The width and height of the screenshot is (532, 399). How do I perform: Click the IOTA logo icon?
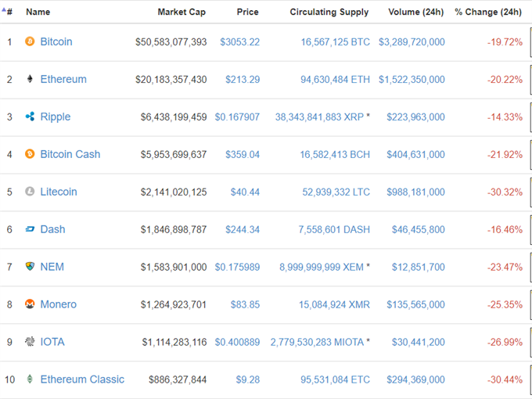pyautogui.click(x=30, y=341)
